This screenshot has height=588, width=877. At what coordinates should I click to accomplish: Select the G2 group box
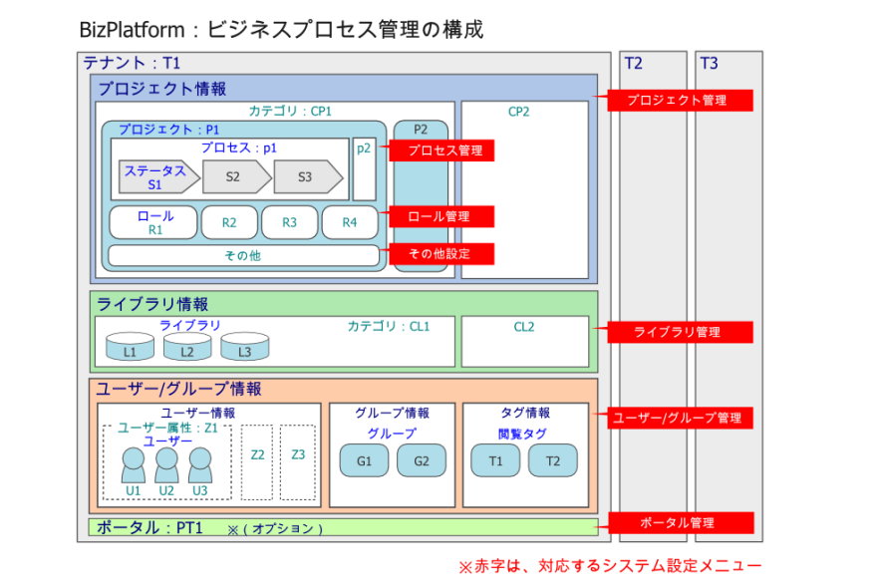tap(422, 460)
